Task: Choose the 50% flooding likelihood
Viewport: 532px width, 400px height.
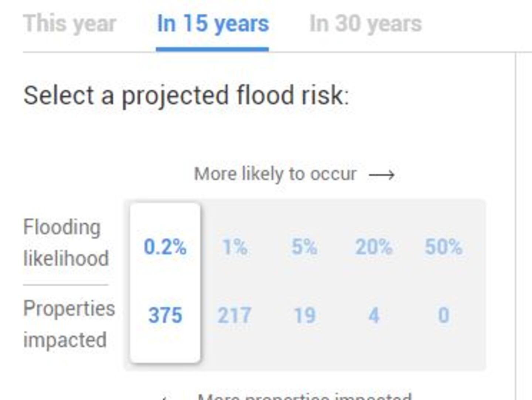Action: coord(443,247)
